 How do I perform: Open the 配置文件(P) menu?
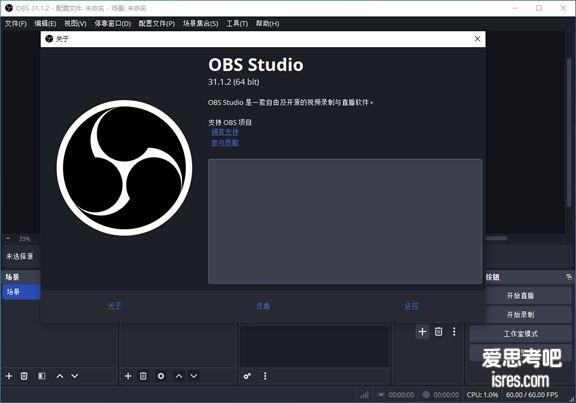coord(156,24)
